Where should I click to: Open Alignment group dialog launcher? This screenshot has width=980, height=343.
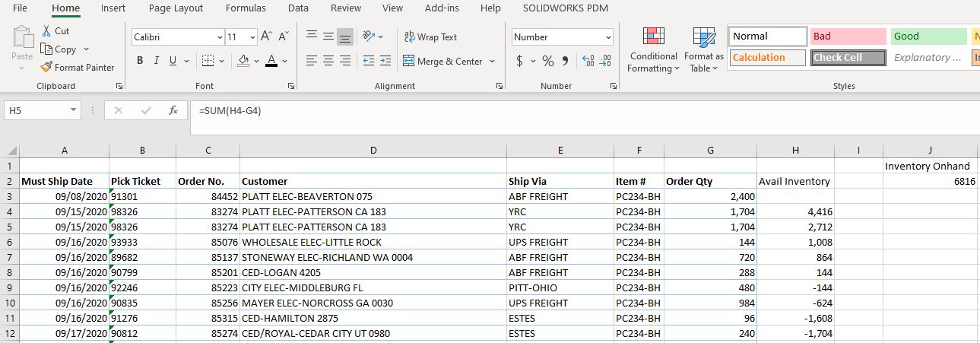499,87
